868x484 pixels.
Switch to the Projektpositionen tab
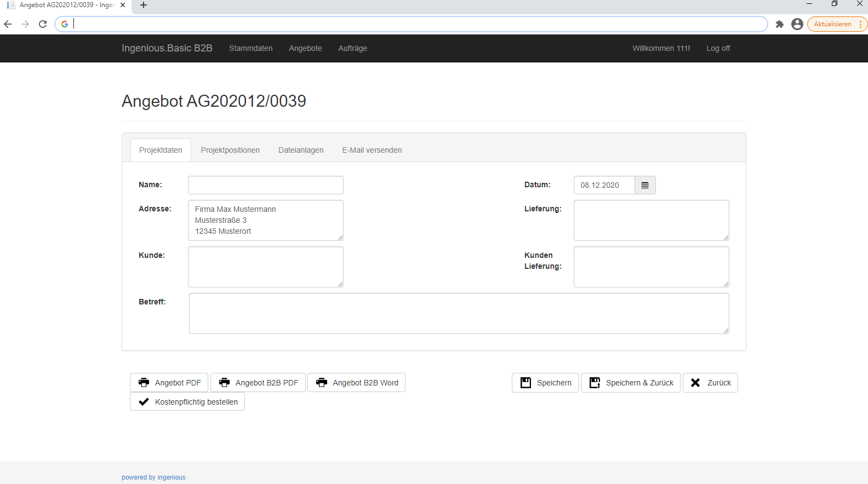click(230, 150)
